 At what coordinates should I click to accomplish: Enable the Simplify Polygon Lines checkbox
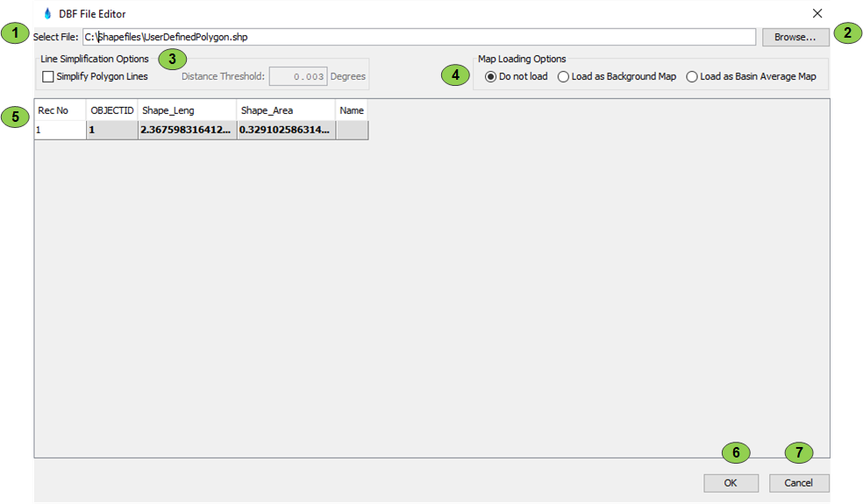[48, 77]
